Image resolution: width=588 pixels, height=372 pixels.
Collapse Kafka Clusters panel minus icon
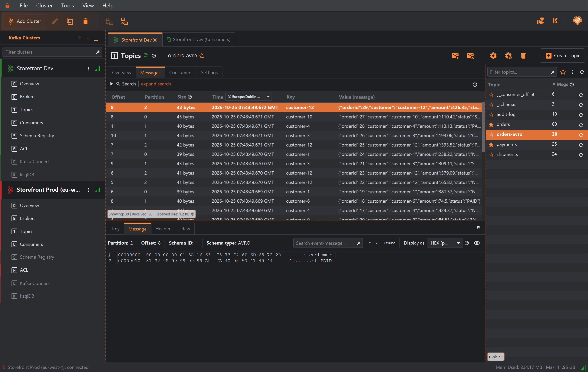pyautogui.click(x=96, y=40)
